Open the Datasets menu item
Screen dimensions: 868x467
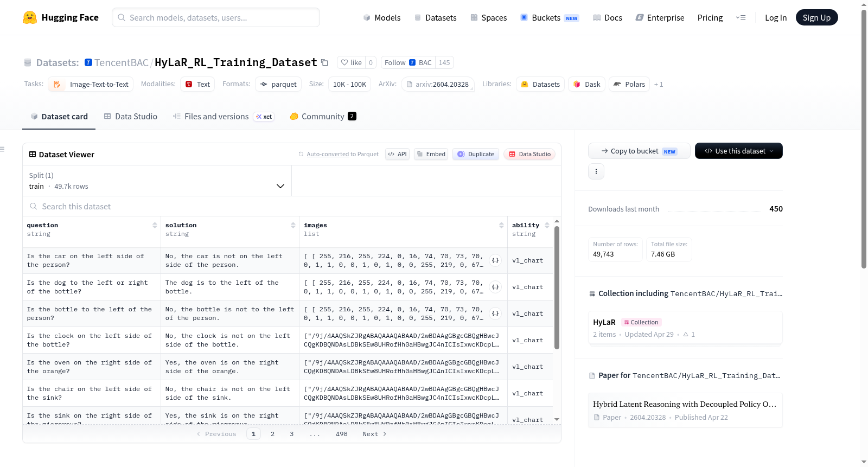click(x=435, y=17)
